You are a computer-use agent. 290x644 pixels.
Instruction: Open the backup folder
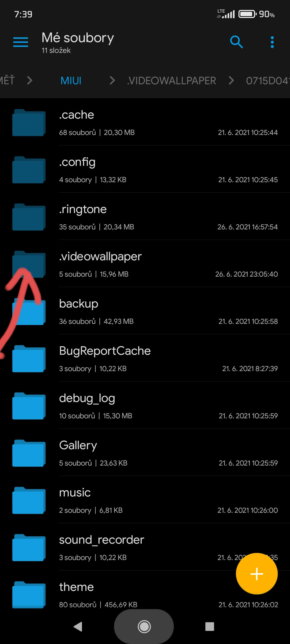[x=145, y=311]
